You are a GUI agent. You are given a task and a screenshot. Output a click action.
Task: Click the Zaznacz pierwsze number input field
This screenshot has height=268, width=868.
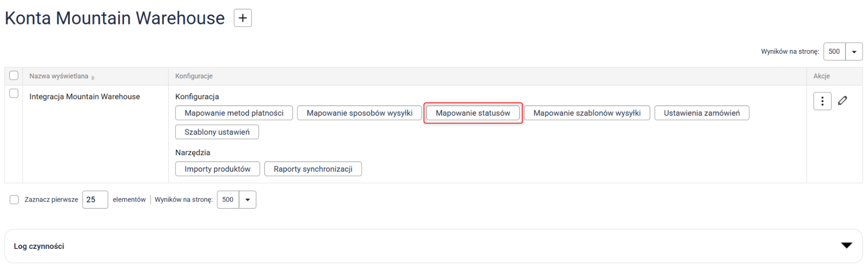click(x=95, y=200)
